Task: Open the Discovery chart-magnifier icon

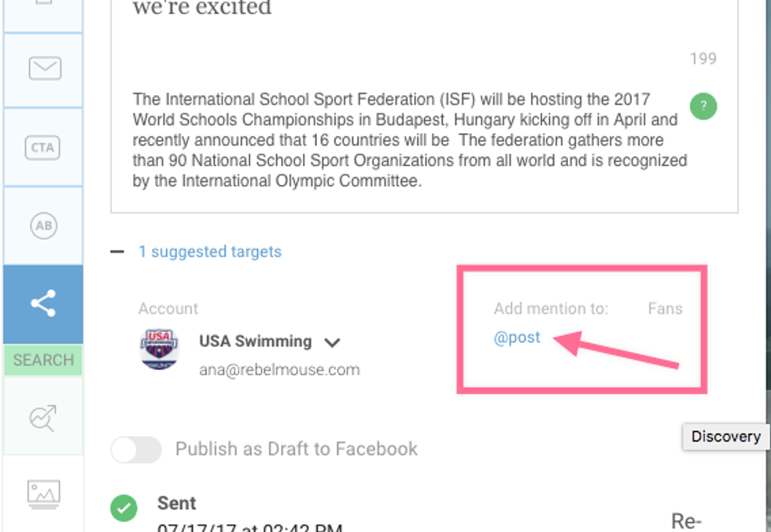Action: (x=44, y=419)
